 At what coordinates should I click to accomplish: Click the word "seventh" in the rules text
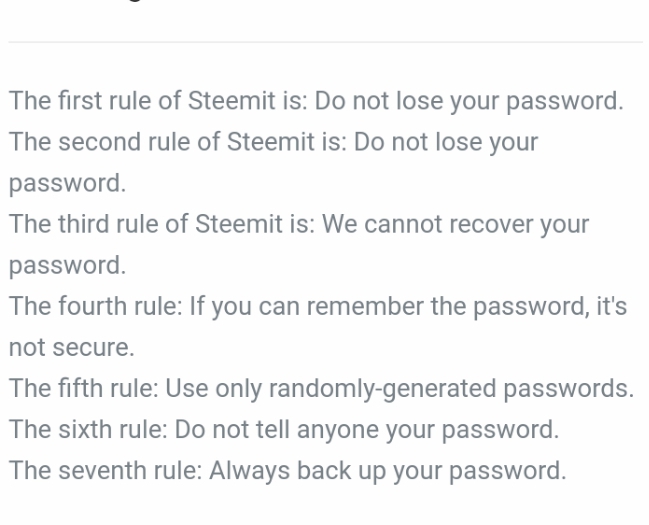pyautogui.click(x=88, y=471)
